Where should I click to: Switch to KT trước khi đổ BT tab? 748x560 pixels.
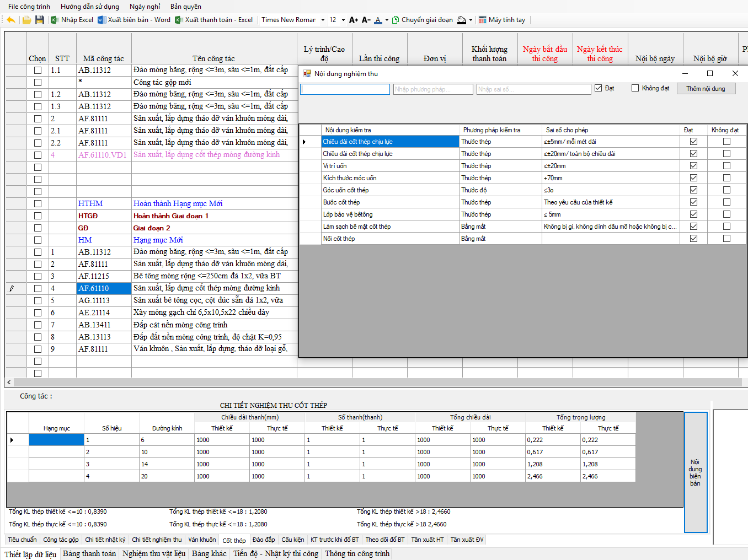click(x=334, y=540)
